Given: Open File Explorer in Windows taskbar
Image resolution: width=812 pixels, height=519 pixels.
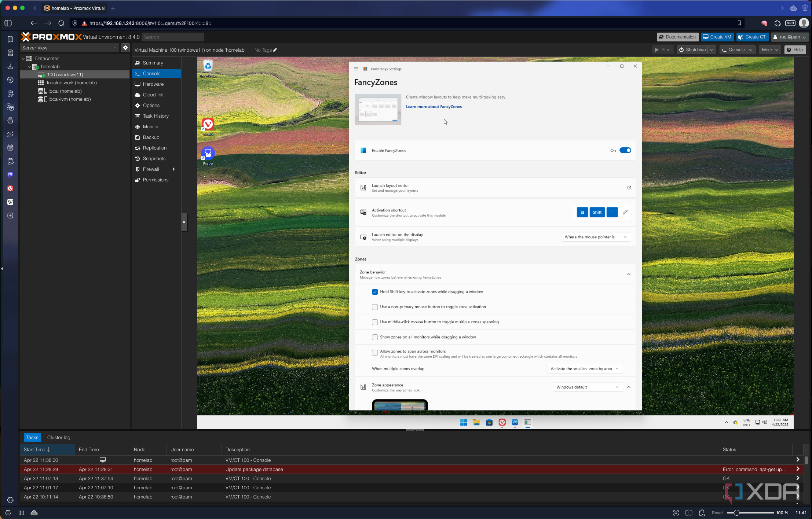Looking at the screenshot, I should tap(476, 422).
